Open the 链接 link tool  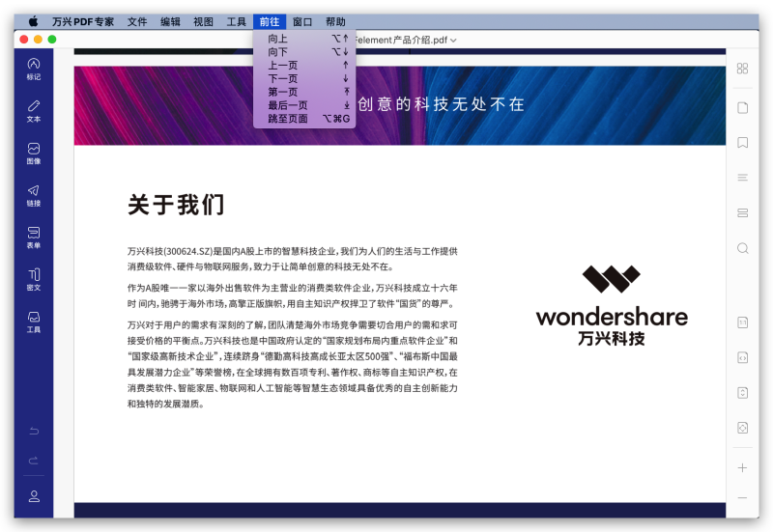(x=34, y=196)
